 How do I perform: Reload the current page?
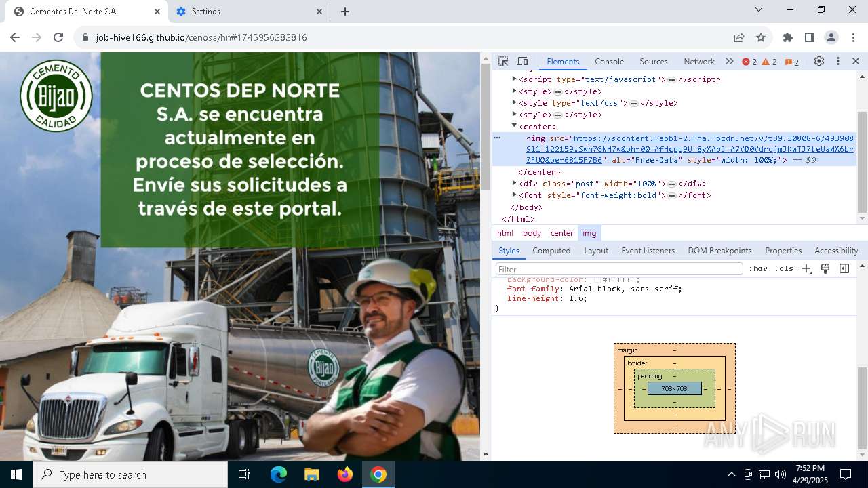pos(58,37)
